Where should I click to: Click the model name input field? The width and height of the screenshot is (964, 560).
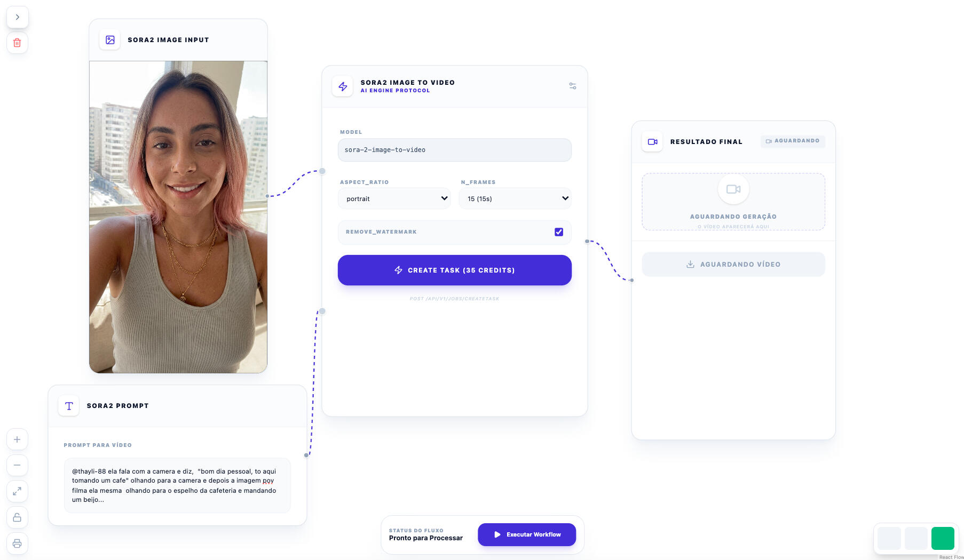[455, 150]
